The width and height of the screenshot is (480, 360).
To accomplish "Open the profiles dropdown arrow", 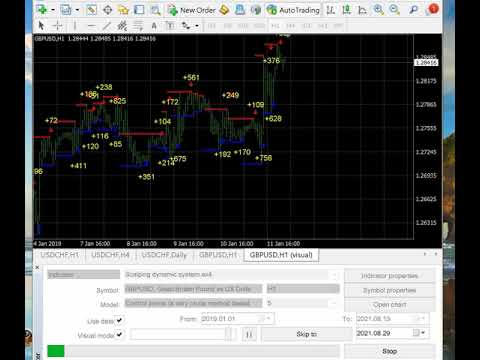I will [77, 10].
